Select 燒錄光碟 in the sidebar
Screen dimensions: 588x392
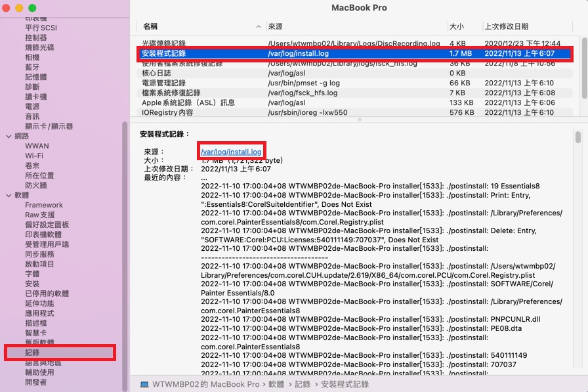[x=39, y=47]
